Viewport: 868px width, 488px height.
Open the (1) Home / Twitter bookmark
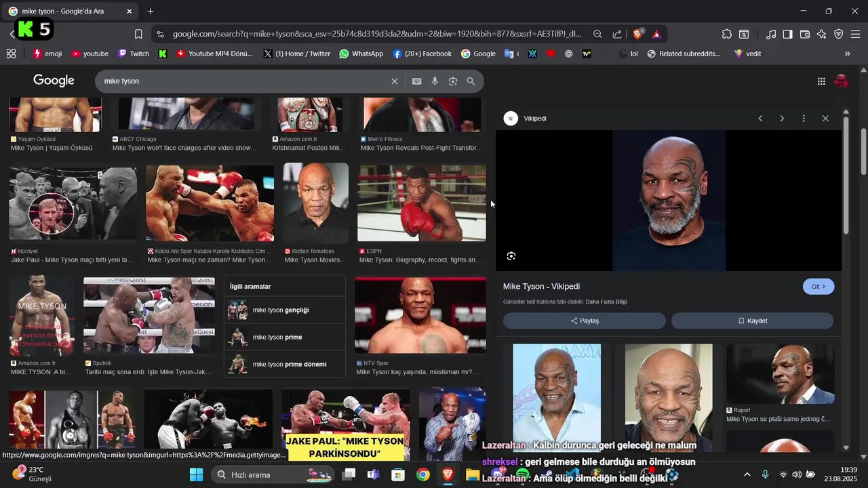tap(296, 54)
